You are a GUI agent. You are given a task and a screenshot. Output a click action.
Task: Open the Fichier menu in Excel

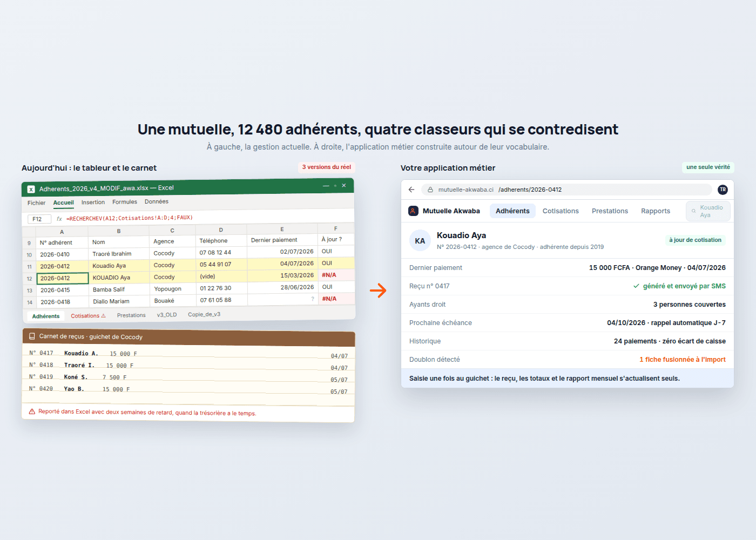37,203
